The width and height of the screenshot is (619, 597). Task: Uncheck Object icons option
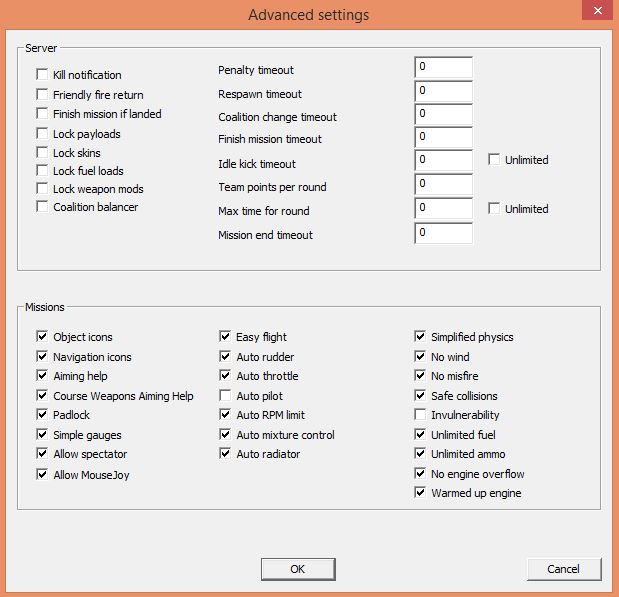click(42, 336)
